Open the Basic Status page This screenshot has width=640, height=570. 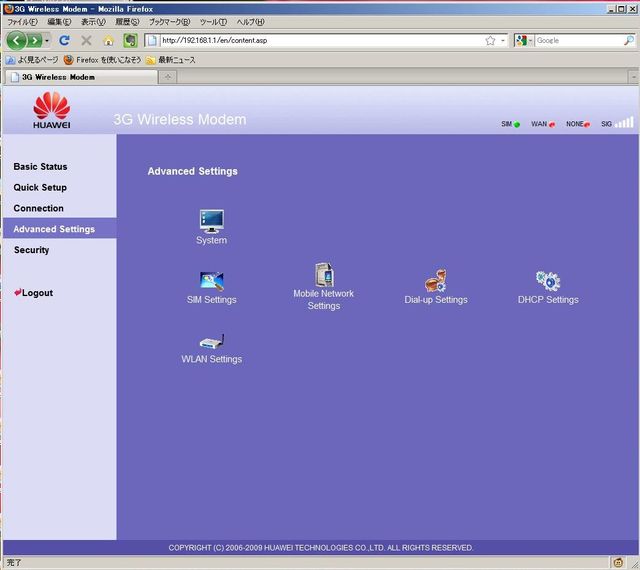click(40, 167)
